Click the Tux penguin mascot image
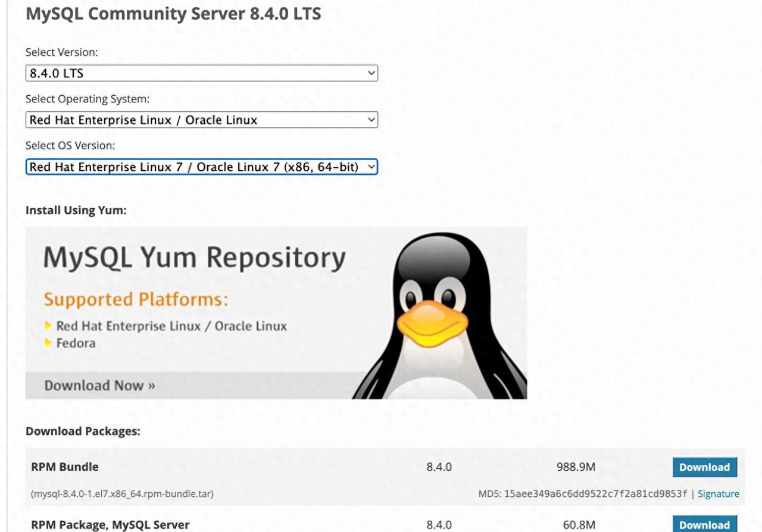762x532 pixels. [x=436, y=309]
